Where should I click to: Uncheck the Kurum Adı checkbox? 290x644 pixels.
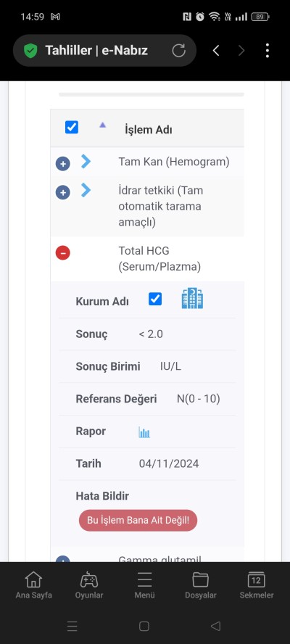[155, 299]
